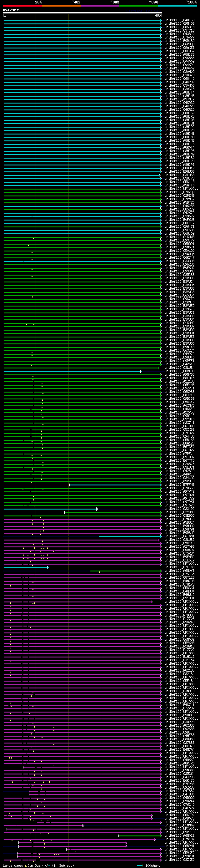Click the UniRef100_Q3LUS3 label
Viewport: 200px width, 868px height.
point(179,175)
